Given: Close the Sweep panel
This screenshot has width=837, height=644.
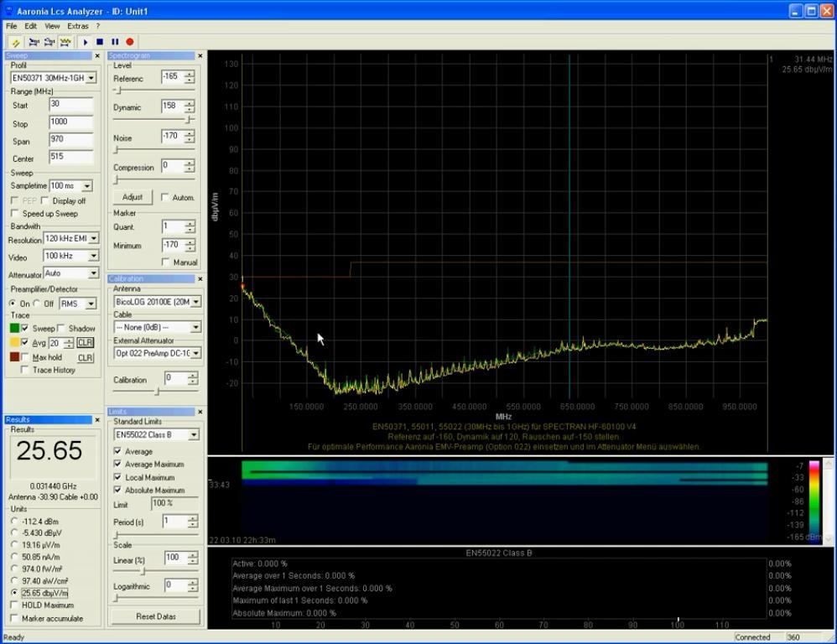Looking at the screenshot, I should [x=97, y=56].
